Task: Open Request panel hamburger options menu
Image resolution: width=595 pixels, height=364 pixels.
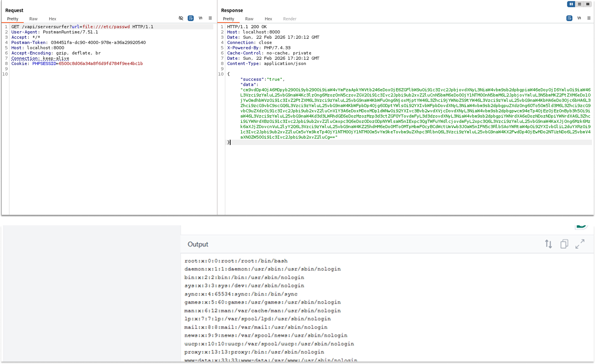Action: [210, 18]
